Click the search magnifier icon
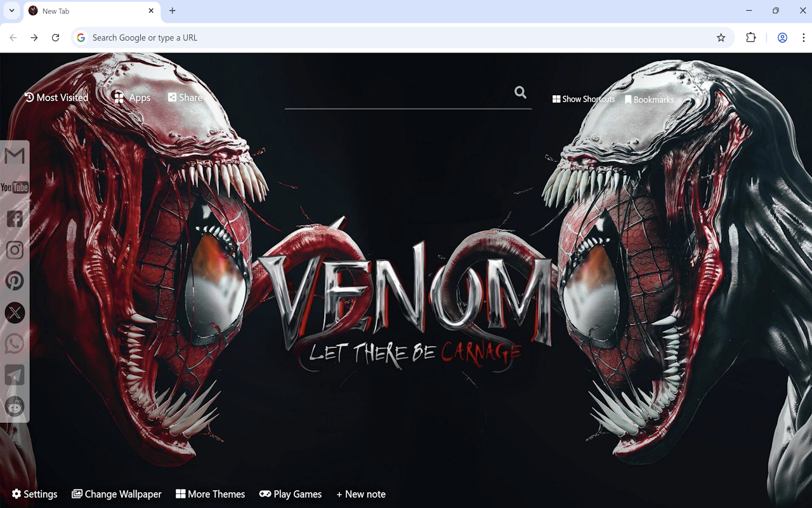Screen dimensions: 812x508 tap(520, 92)
